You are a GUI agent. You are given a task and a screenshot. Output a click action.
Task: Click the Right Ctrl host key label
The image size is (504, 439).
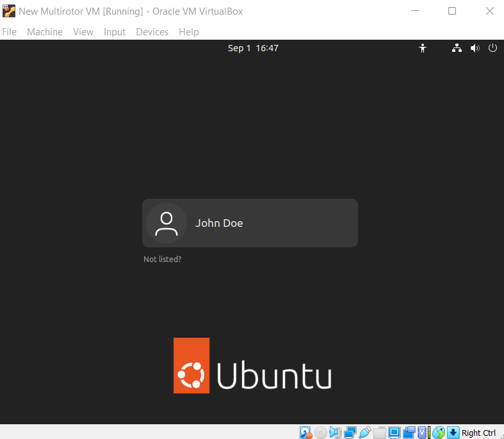(x=478, y=433)
